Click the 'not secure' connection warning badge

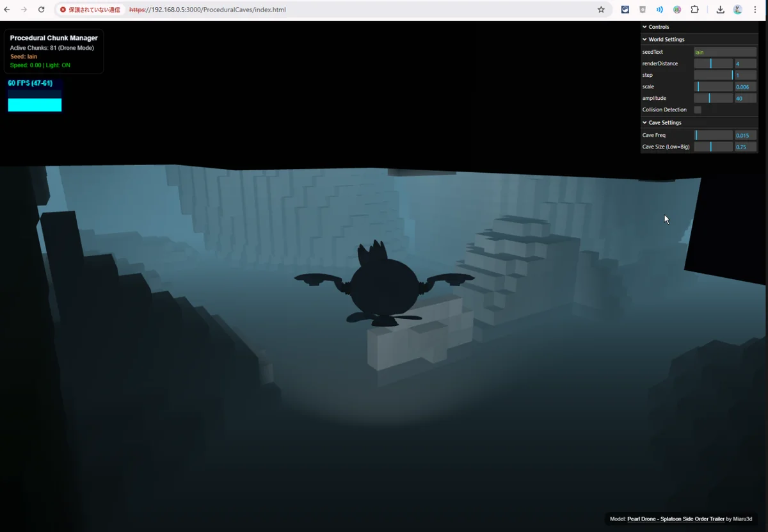pos(90,10)
